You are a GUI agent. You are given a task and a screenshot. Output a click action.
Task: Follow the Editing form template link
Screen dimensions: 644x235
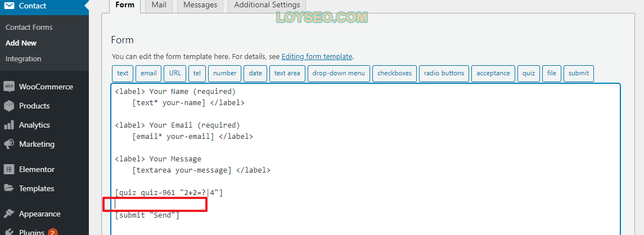pyautogui.click(x=317, y=56)
